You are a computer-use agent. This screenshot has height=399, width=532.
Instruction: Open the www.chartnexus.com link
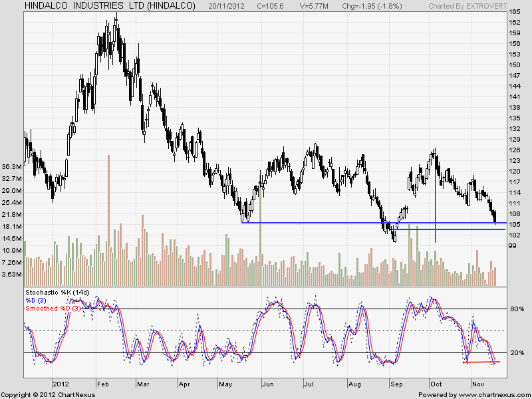[x=491, y=394]
